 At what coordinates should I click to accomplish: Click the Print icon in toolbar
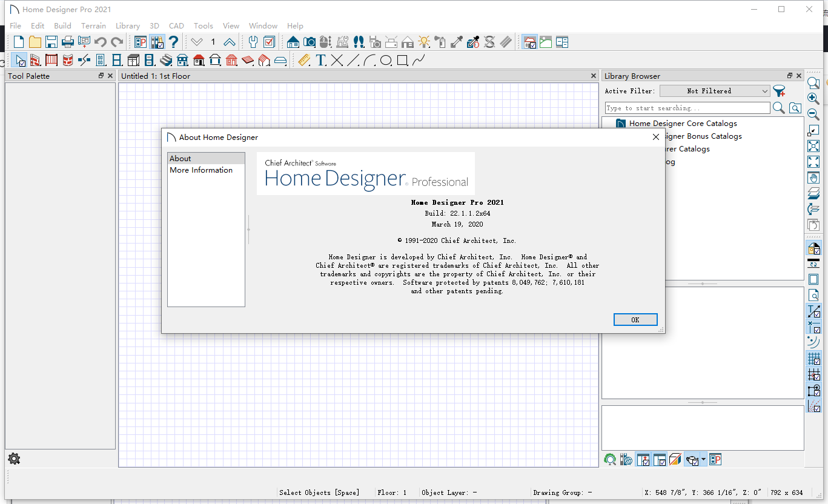(68, 42)
